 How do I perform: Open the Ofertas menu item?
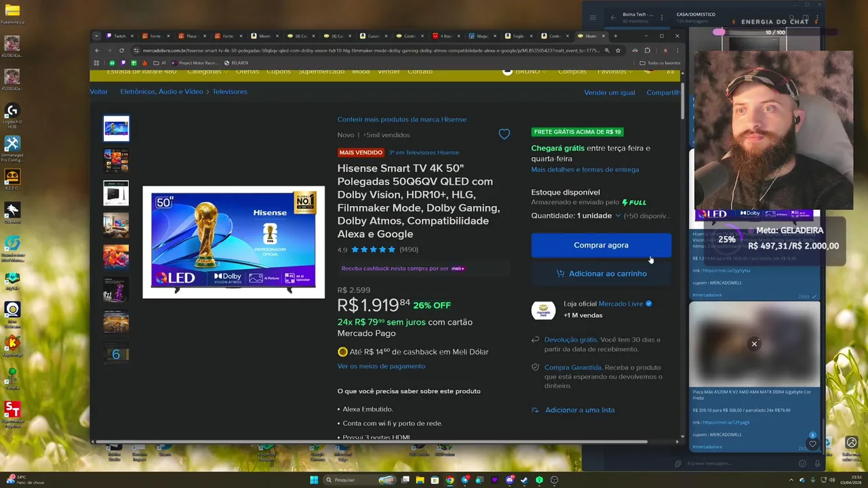pyautogui.click(x=247, y=71)
